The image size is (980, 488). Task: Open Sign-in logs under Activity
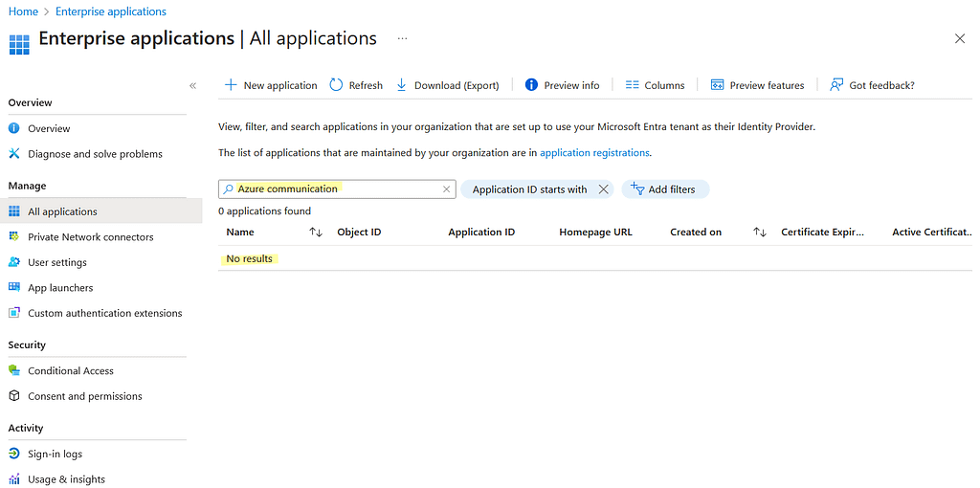[55, 455]
